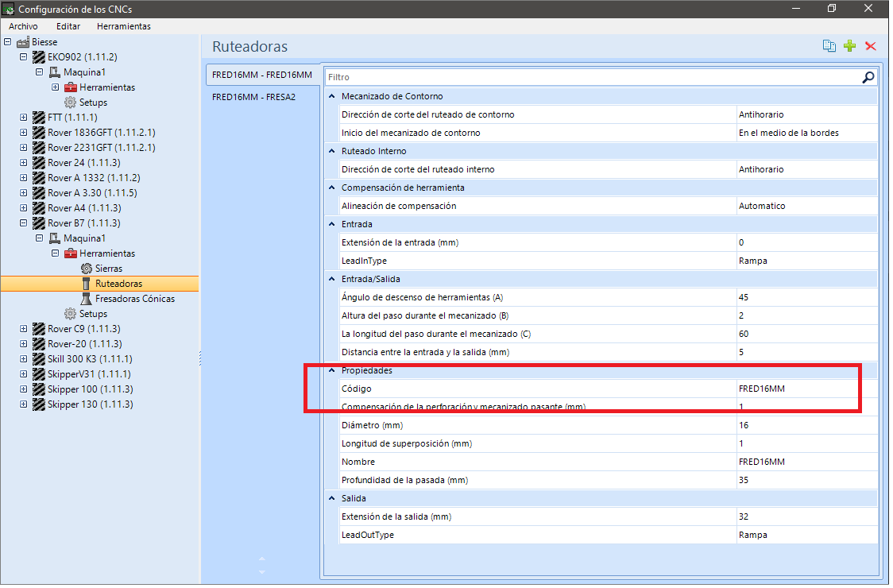Click the application icon in the title bar
The height and width of the screenshot is (588, 893).
8,9
